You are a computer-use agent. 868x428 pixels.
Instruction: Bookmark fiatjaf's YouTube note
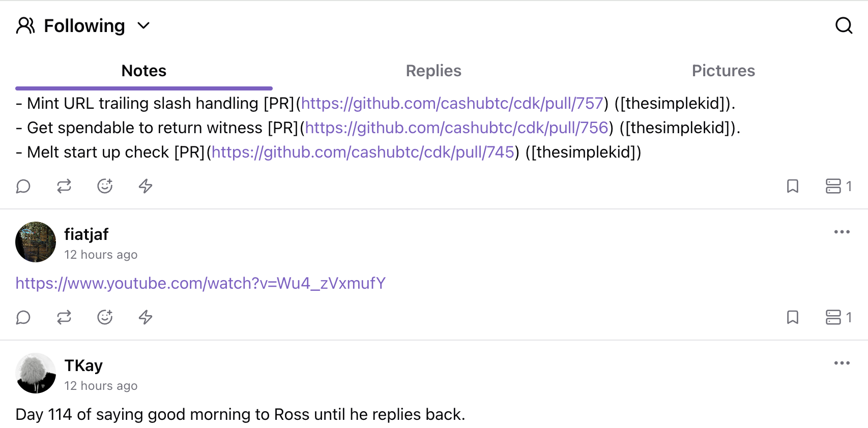click(x=793, y=317)
